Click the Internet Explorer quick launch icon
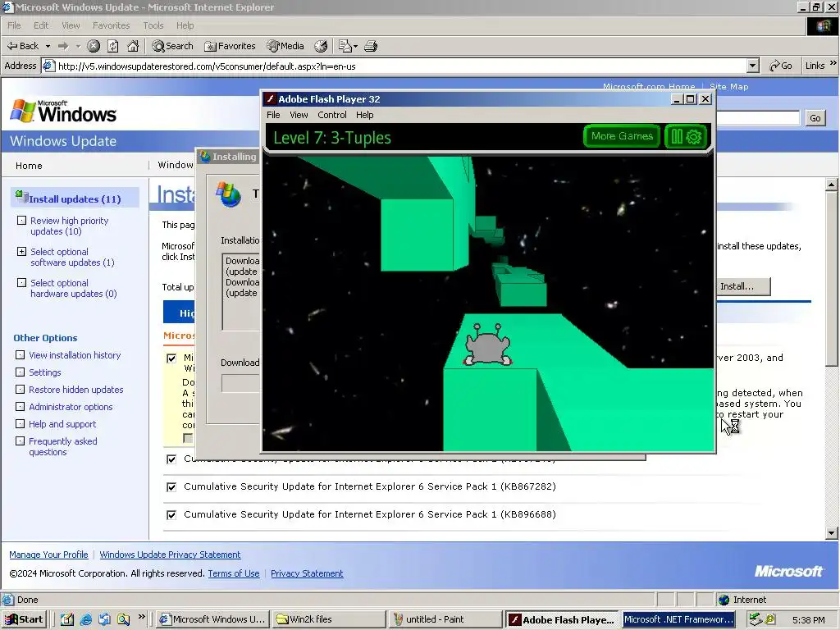The width and height of the screenshot is (840, 630). pos(85,619)
